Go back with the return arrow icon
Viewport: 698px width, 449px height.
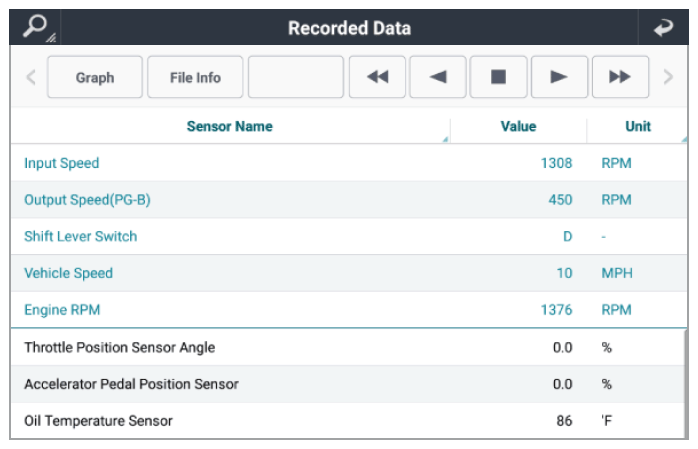[x=663, y=28]
